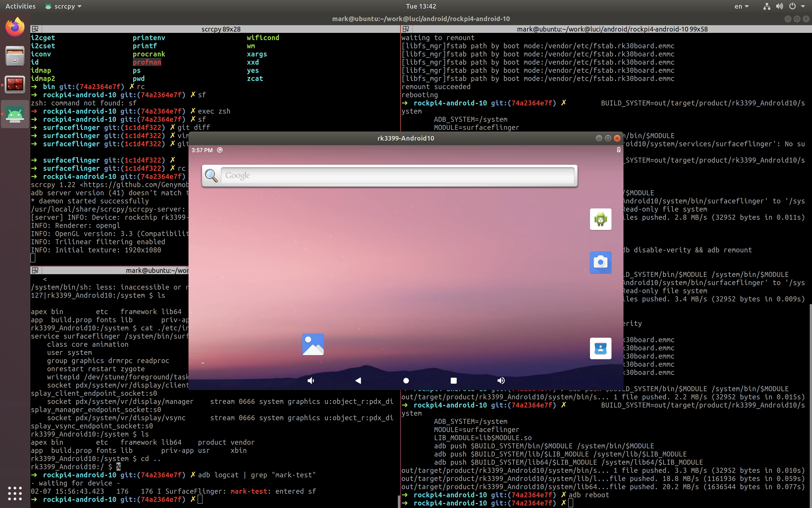Open the Contacts app icon
Viewport: 812px width, 508px height.
coord(601,348)
